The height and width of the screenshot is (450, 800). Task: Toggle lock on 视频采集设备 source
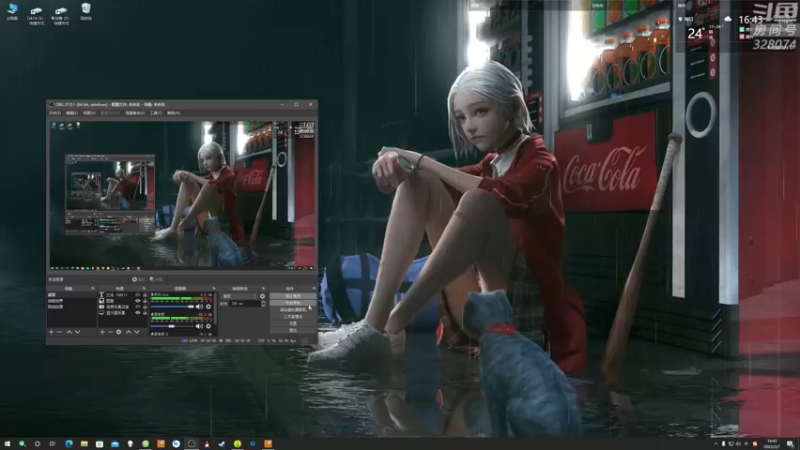click(x=145, y=307)
